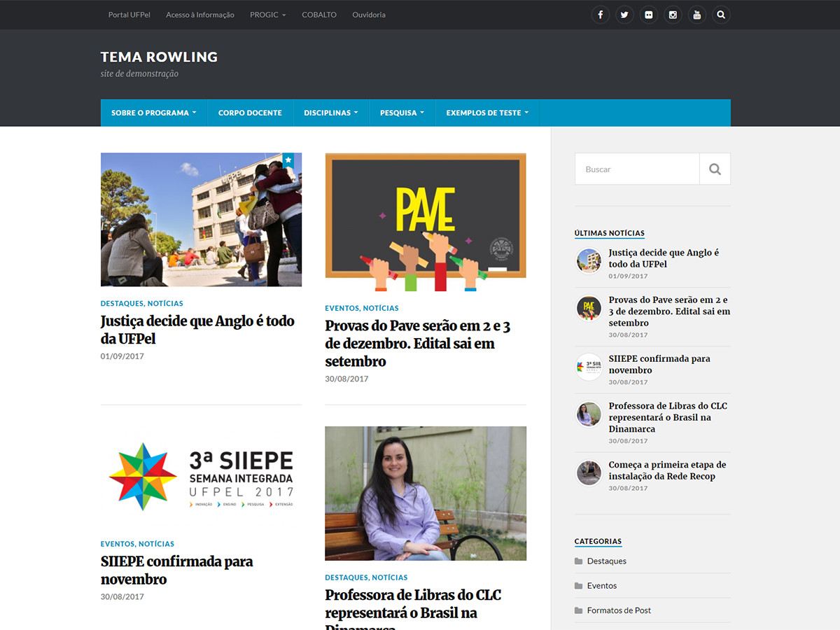
Task: Click the magnifier icon in top bar
Action: pyautogui.click(x=721, y=15)
